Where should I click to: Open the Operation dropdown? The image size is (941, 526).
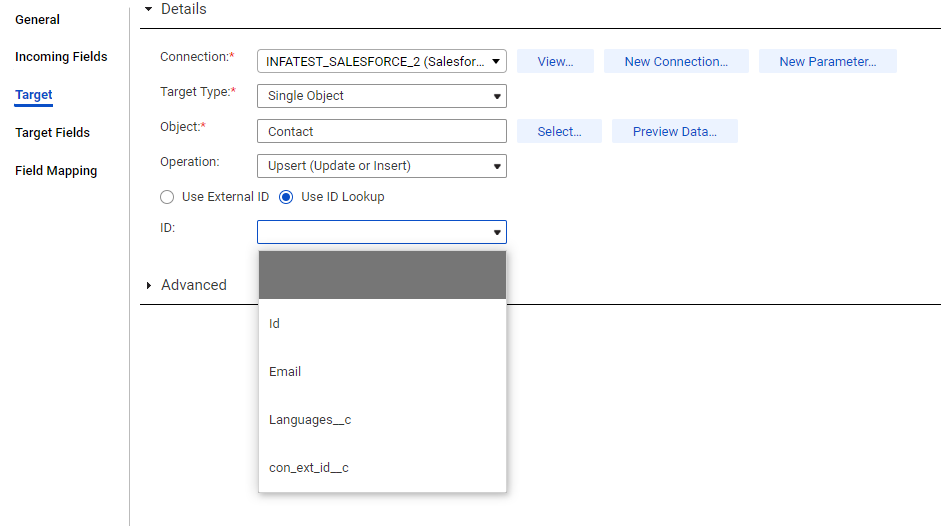click(382, 166)
